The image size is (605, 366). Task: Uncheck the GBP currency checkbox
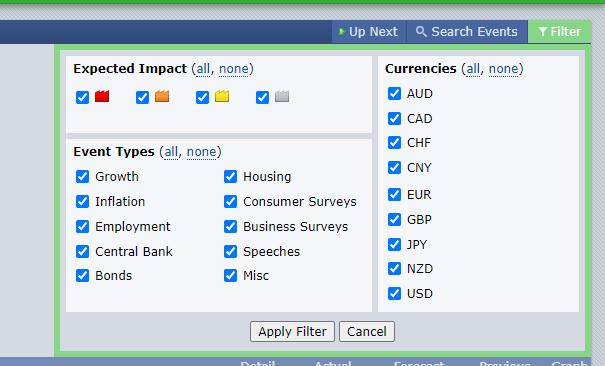tap(394, 219)
